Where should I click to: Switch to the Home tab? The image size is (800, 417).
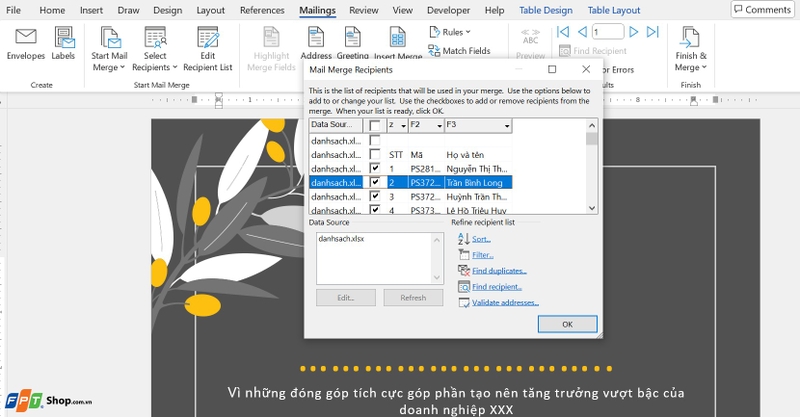[52, 10]
